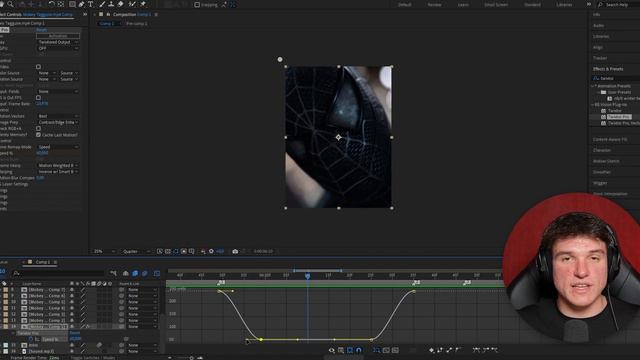The width and height of the screenshot is (640, 360).
Task: Open parent dropdown for layer 9
Action: tap(142, 296)
